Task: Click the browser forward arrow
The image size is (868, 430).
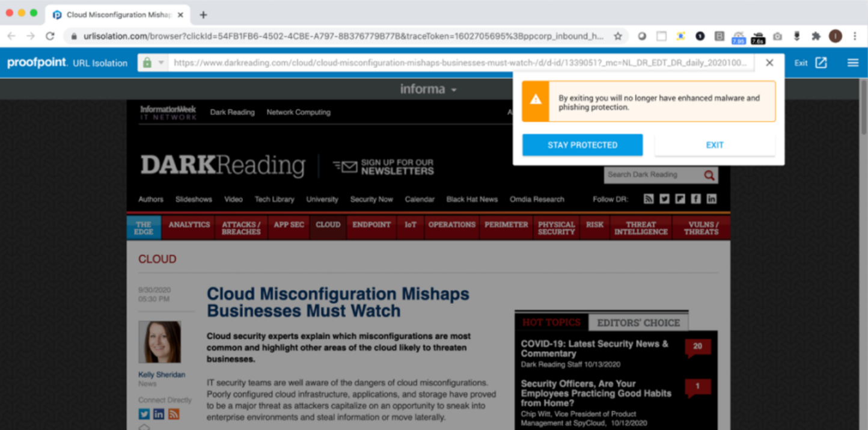Action: pyautogui.click(x=31, y=36)
